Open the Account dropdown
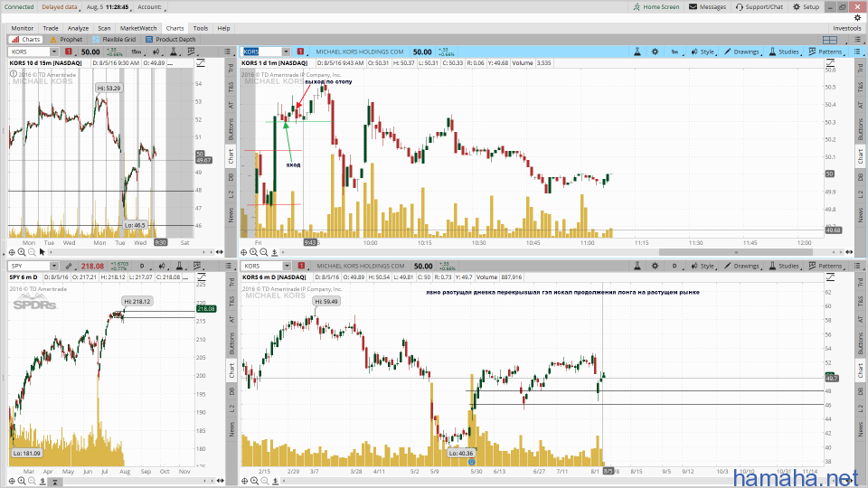 [x=151, y=7]
